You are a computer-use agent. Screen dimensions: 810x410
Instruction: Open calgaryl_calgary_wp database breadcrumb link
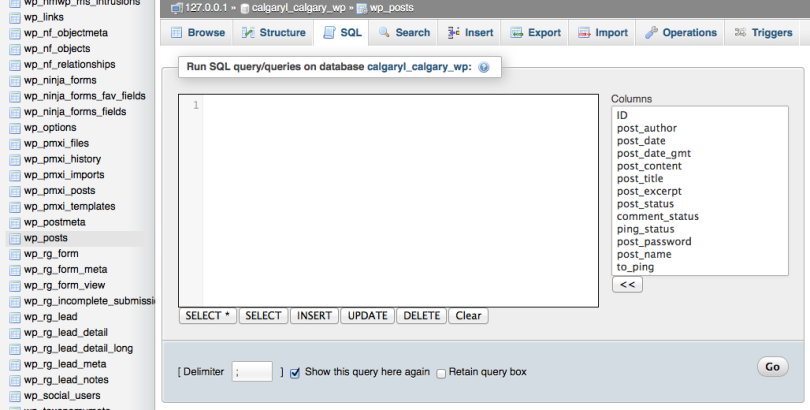tap(299, 8)
